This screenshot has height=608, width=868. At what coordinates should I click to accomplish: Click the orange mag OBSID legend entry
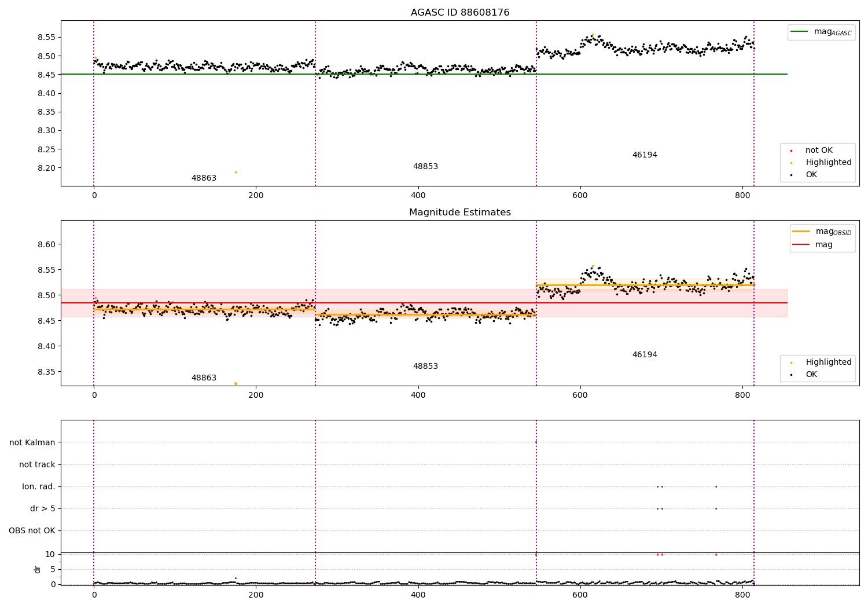822,232
